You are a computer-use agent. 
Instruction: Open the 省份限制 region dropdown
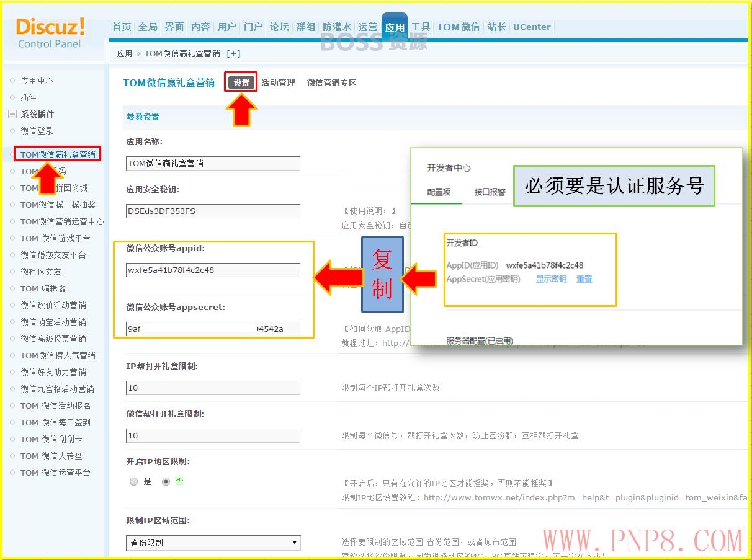(x=213, y=543)
